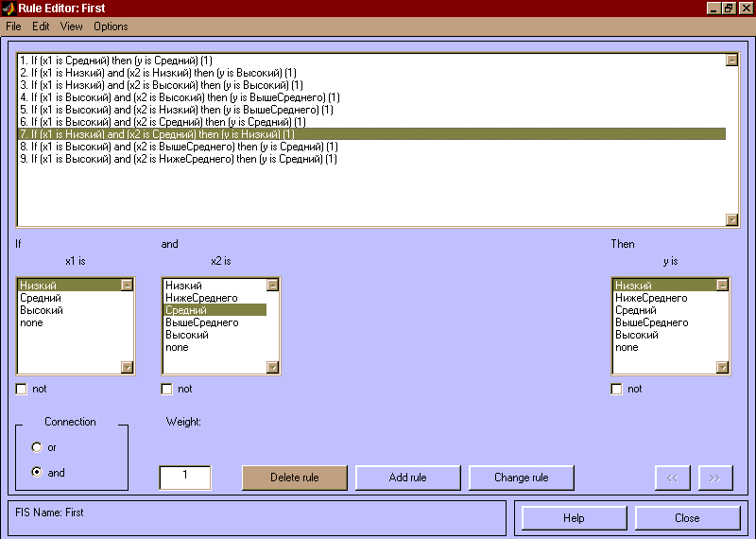Click the x1 list scroll-up arrow
This screenshot has height=539, width=756.
coord(127,285)
